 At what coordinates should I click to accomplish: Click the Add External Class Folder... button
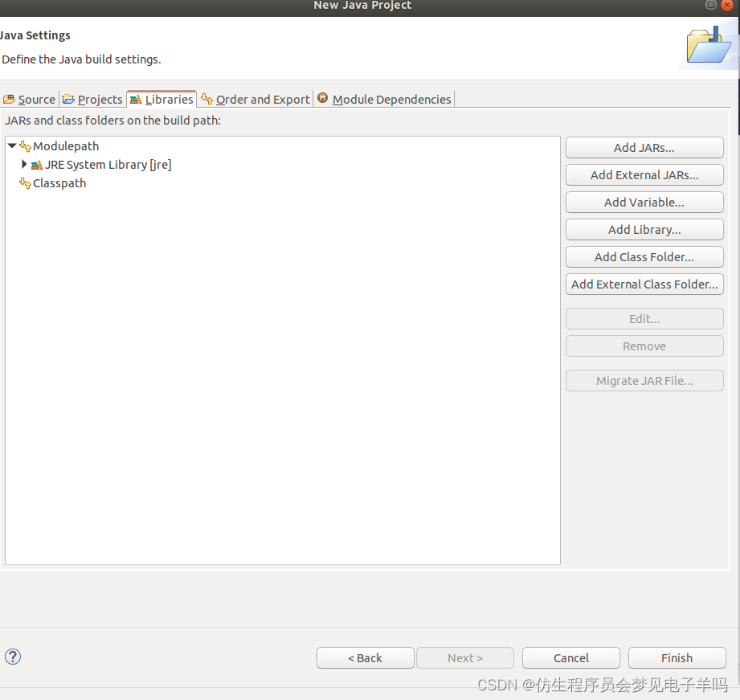click(x=644, y=285)
